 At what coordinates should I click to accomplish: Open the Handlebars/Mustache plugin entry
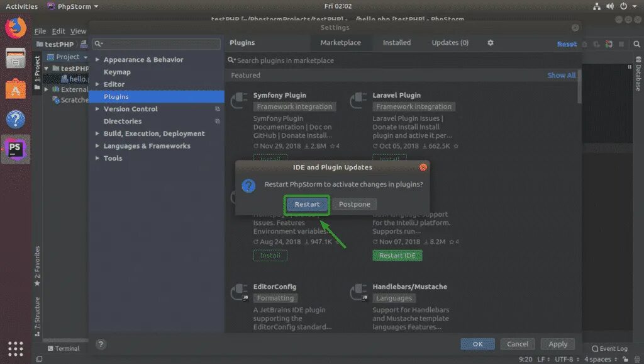pyautogui.click(x=410, y=287)
